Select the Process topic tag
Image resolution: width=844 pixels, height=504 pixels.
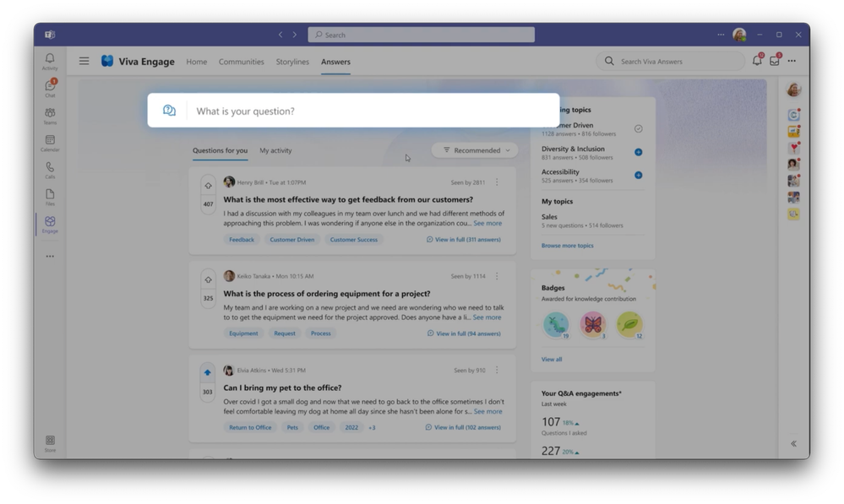pos(321,333)
